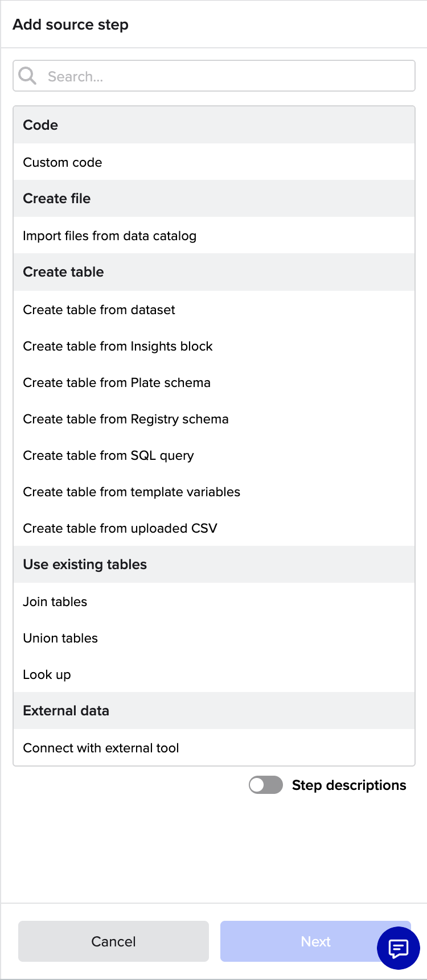The image size is (427, 980).
Task: Select Create table from uploaded CSV
Action: point(214,528)
